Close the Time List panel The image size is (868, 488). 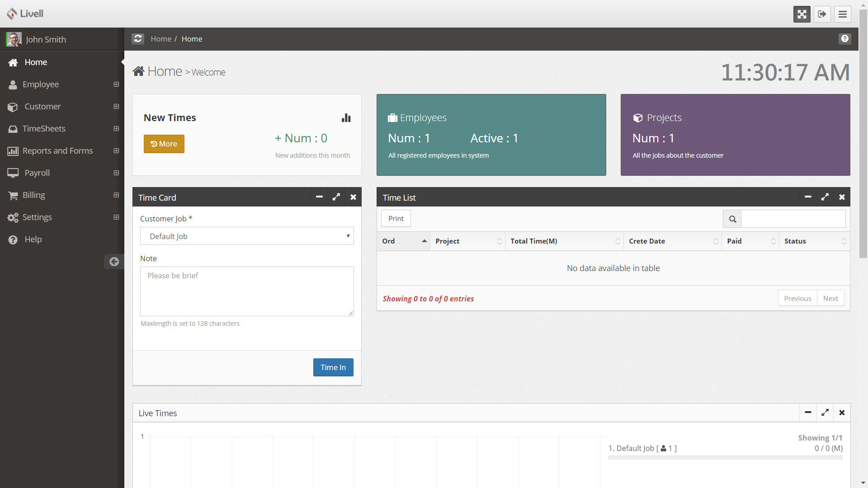(x=842, y=197)
